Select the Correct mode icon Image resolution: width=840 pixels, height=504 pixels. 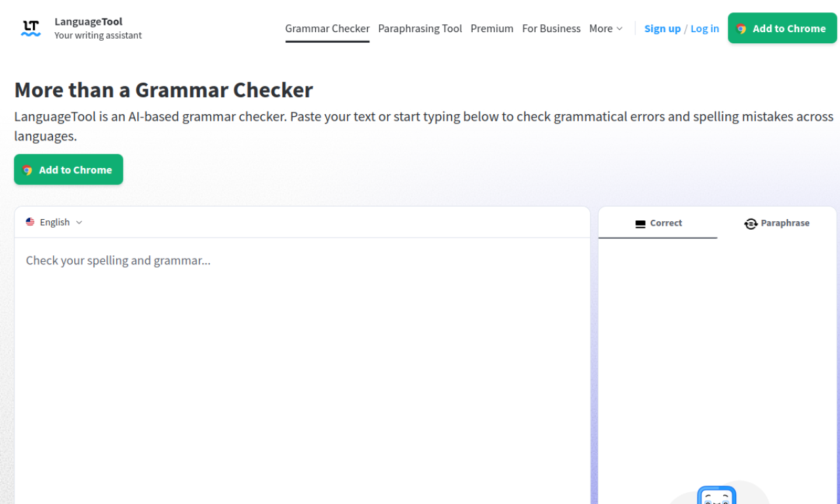640,223
